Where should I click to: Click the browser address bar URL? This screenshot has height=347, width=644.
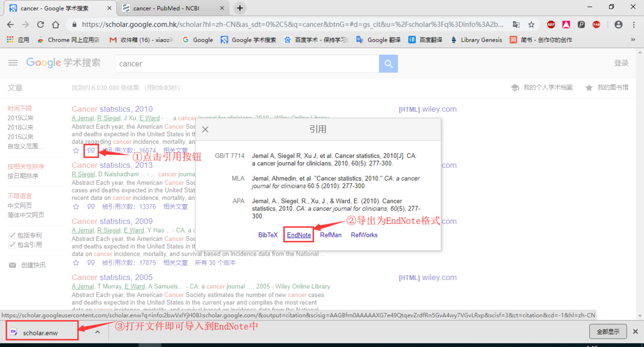coord(292,24)
